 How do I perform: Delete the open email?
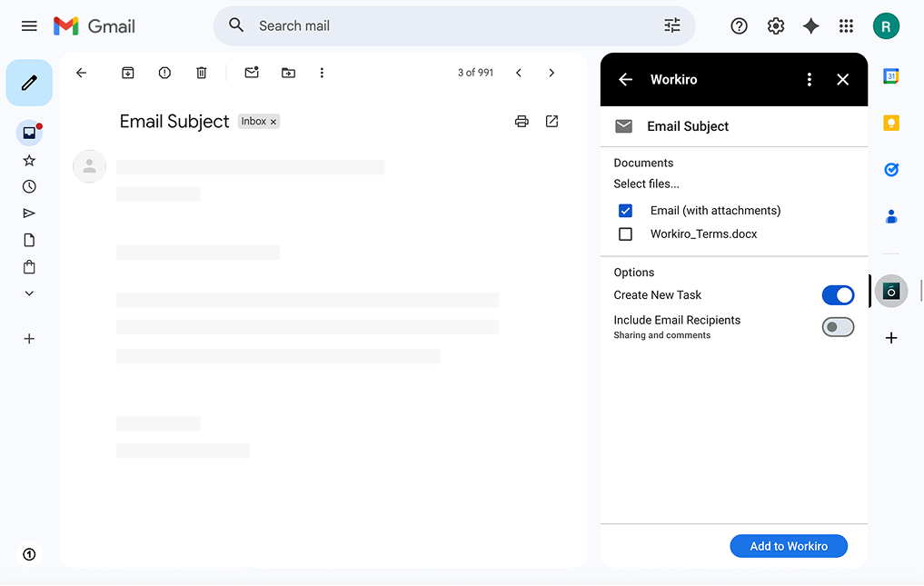tap(201, 73)
